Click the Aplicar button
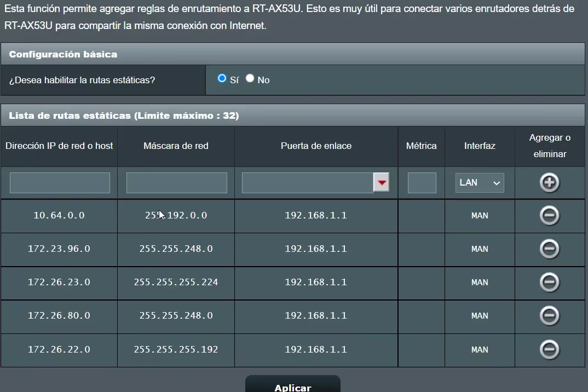Screen dimensions: 588x392 293,384
